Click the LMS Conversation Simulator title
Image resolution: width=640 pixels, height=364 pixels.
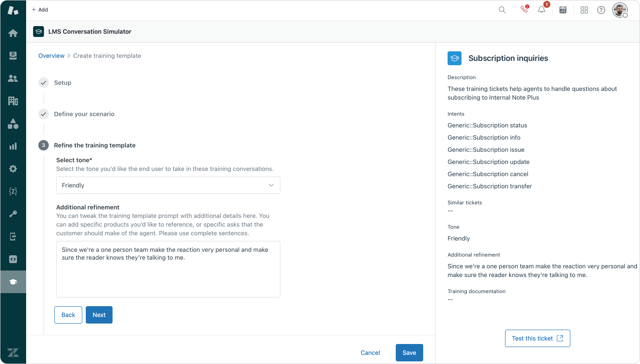[90, 31]
